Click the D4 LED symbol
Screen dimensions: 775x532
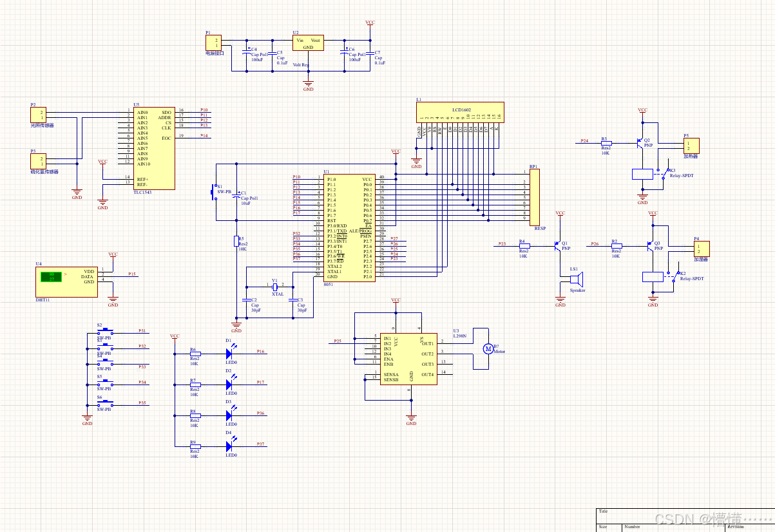point(230,446)
